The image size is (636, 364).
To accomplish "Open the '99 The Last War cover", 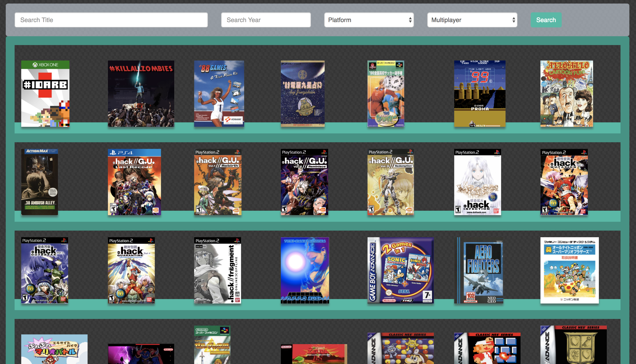I will pyautogui.click(x=480, y=93).
